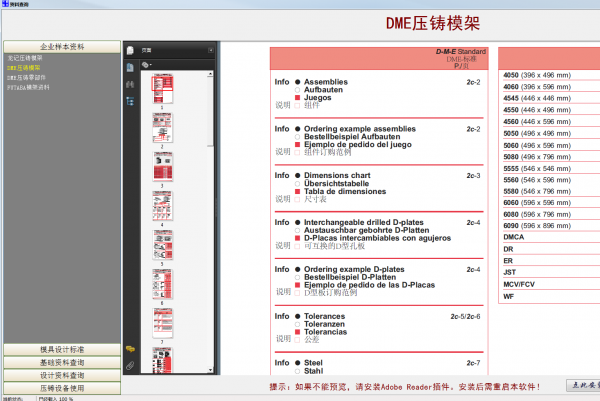Click the thumbnail panel scrollbar thumb
This screenshot has height=401, width=600.
pyautogui.click(x=210, y=111)
